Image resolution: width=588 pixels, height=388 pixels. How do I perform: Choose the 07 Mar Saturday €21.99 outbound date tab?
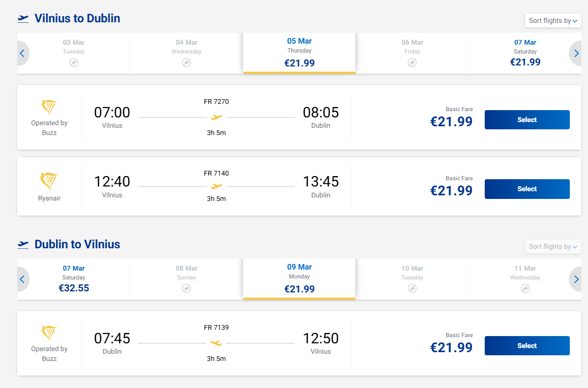tap(525, 53)
